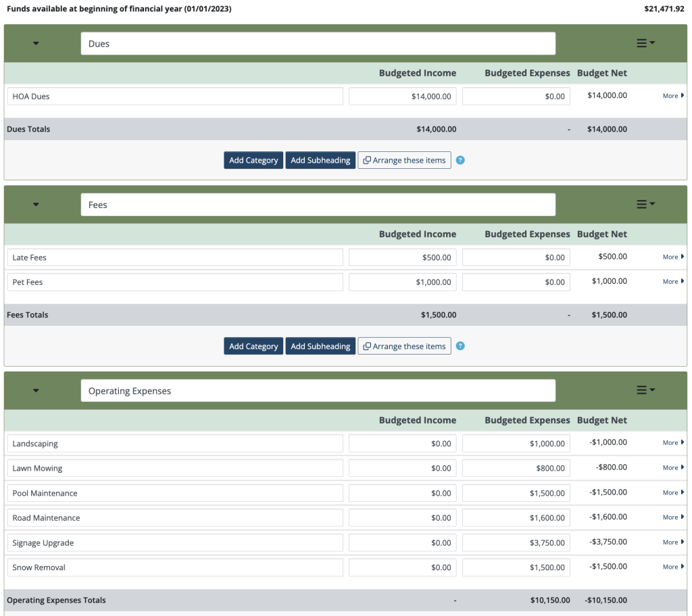Add a category under Dues
Screen dimensions: 692x616
(253, 160)
